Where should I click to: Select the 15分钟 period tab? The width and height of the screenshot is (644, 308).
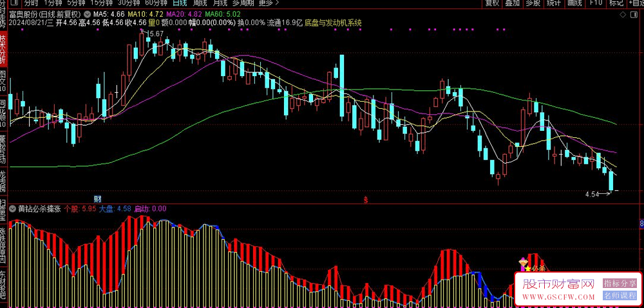[x=100, y=3]
